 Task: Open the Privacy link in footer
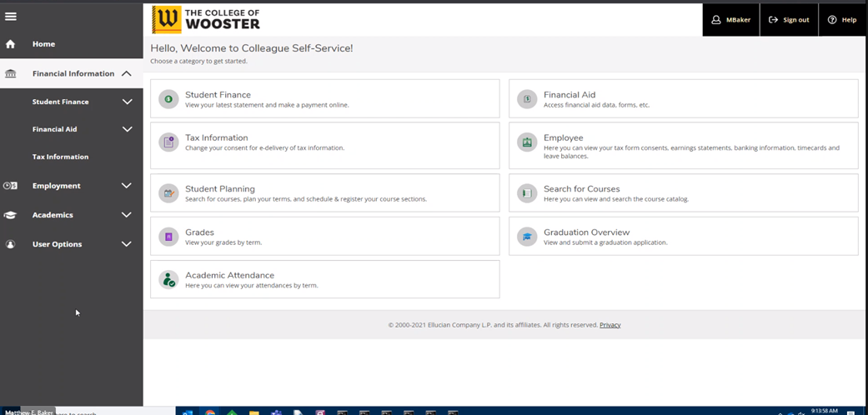(x=610, y=325)
